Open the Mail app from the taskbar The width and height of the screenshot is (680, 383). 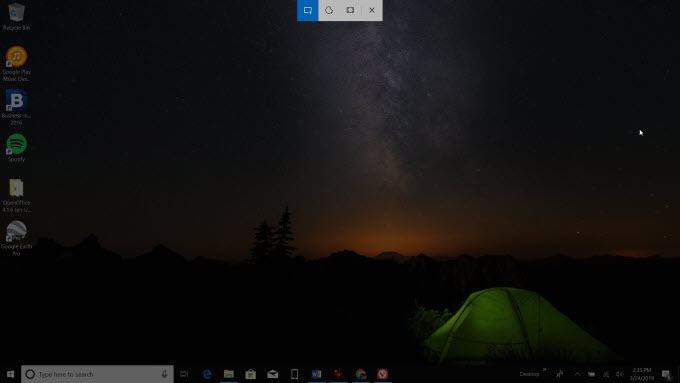(272, 374)
